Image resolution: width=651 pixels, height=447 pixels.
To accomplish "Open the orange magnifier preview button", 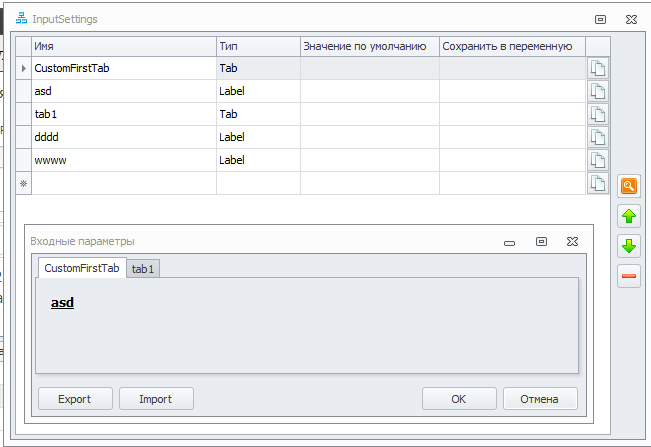I will pos(629,186).
